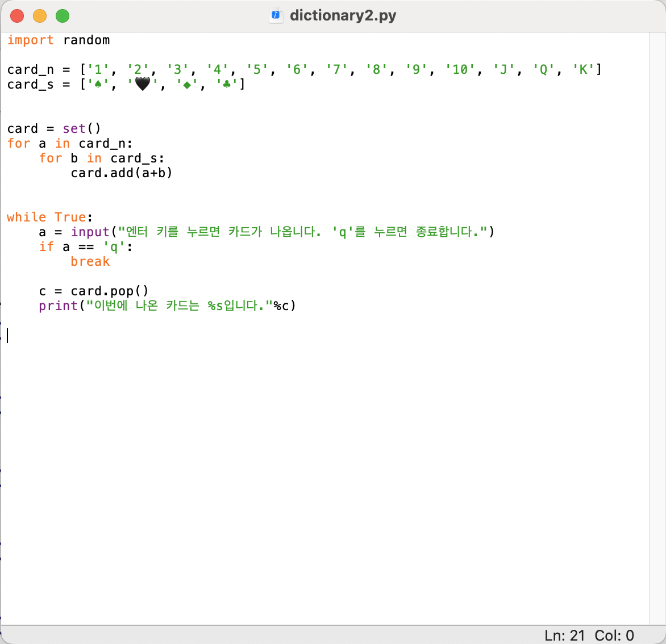
Task: Click the 'for a in card_n:' line
Action: (x=70, y=144)
